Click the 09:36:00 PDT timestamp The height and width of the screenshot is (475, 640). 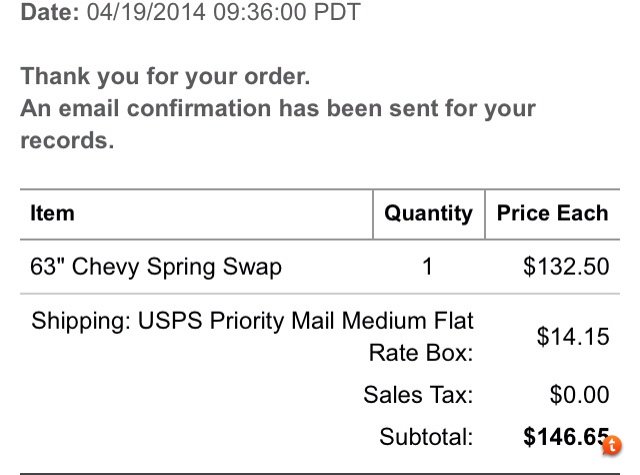[287, 11]
